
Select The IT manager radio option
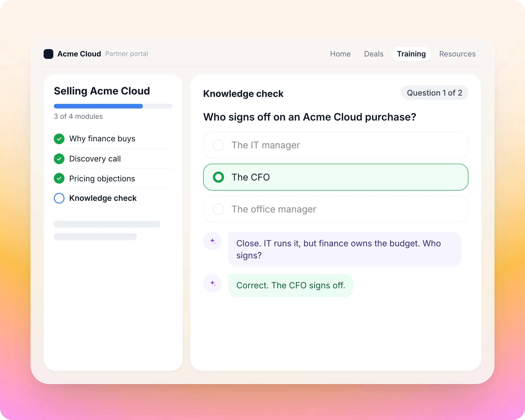(336, 145)
